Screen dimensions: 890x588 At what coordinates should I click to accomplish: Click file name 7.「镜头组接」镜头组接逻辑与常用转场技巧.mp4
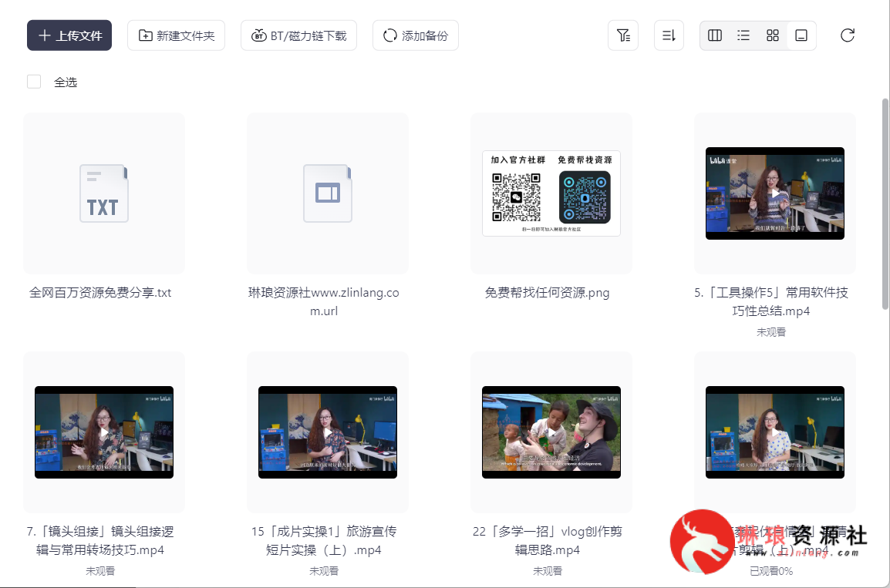click(x=100, y=540)
